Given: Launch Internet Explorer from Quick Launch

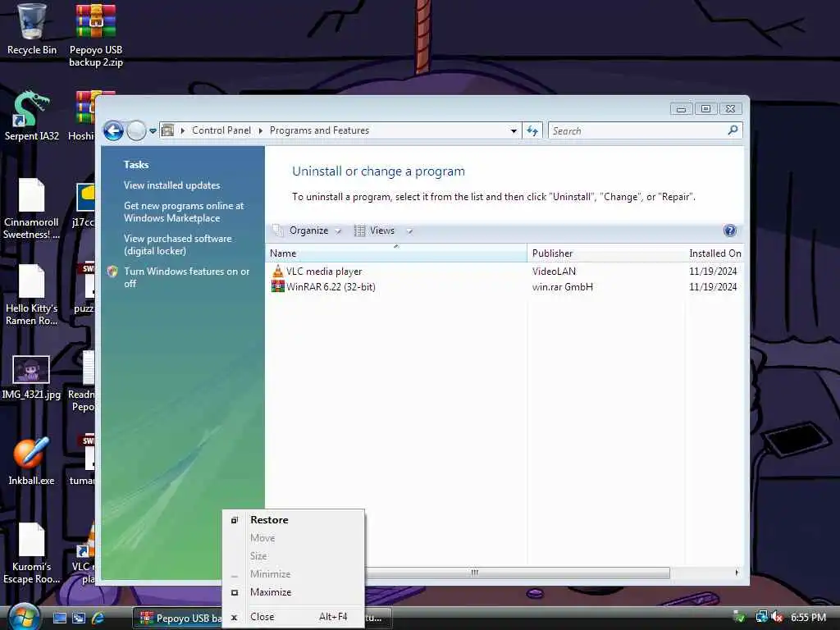Looking at the screenshot, I should 98,619.
